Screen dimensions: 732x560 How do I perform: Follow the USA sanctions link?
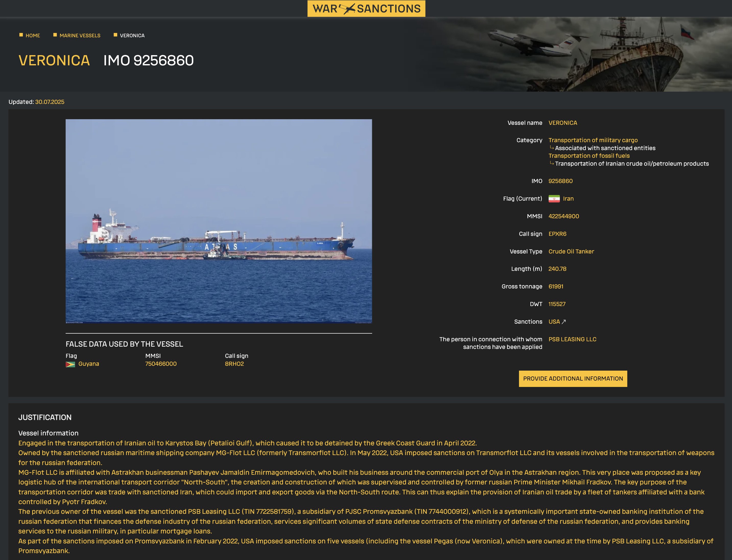554,322
